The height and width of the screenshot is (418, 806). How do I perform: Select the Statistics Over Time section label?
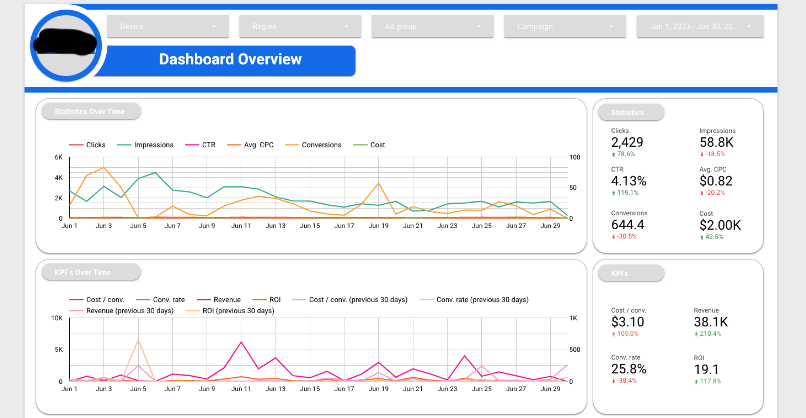90,112
